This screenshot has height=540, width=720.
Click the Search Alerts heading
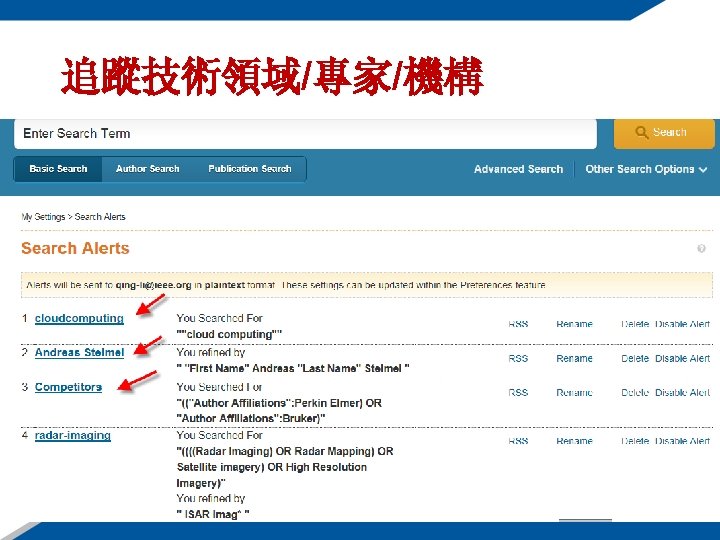coord(75,248)
